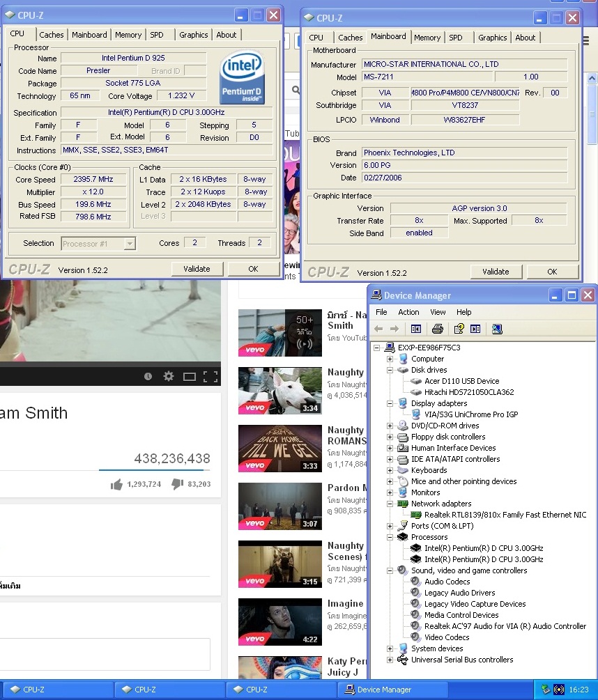Click the Watch Later clock icon
Viewport: 598px width, 700px height.
(x=148, y=377)
